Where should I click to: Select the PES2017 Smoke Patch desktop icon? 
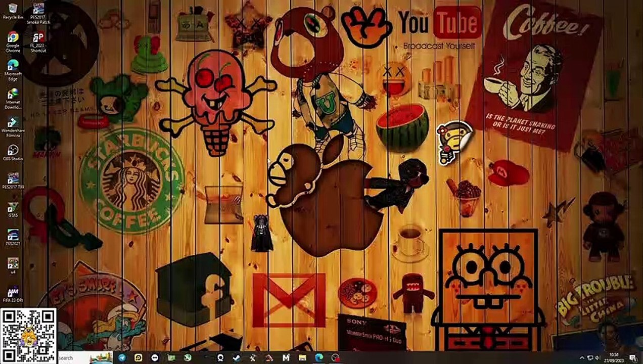pyautogui.click(x=38, y=14)
